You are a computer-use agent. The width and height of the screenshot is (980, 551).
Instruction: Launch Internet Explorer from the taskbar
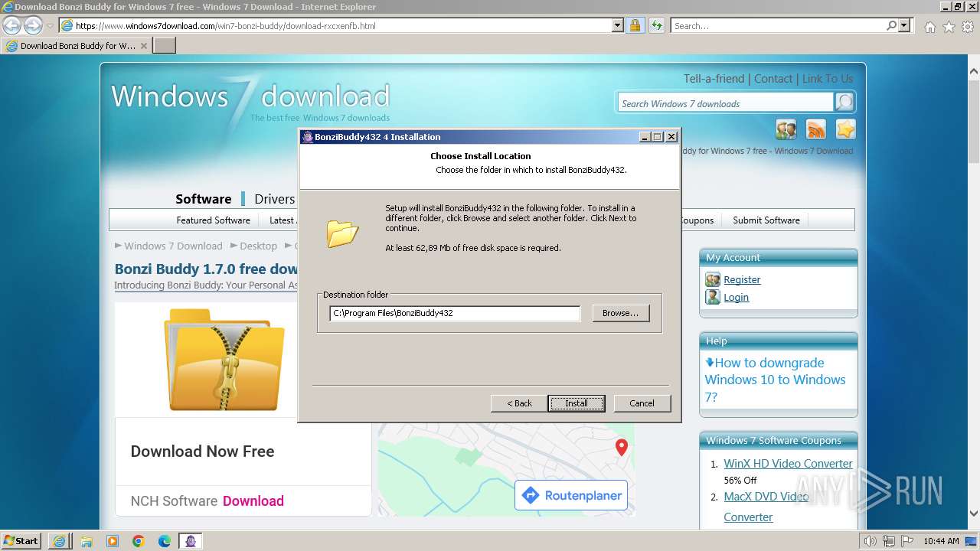click(x=59, y=541)
